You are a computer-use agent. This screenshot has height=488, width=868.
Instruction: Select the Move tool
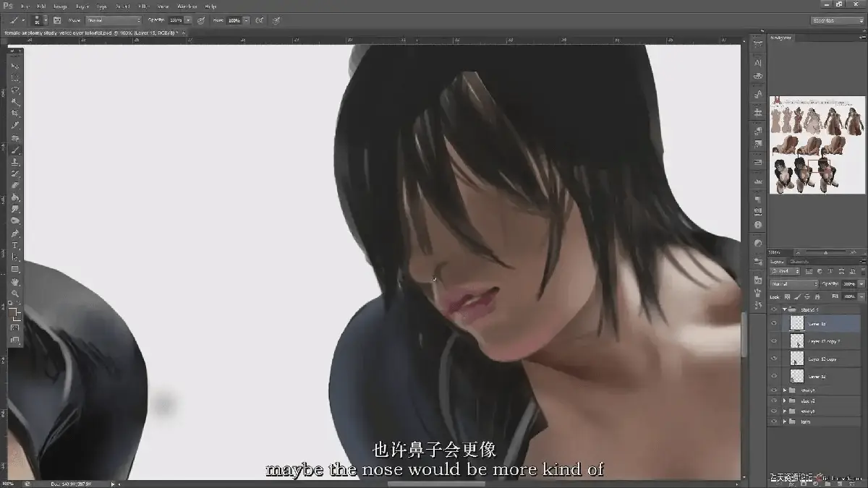click(15, 66)
